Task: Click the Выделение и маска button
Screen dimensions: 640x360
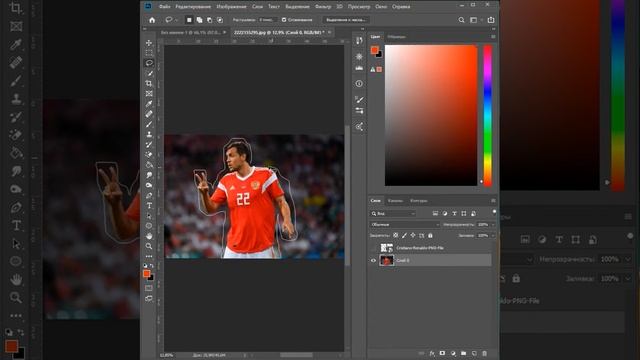Action: point(346,20)
